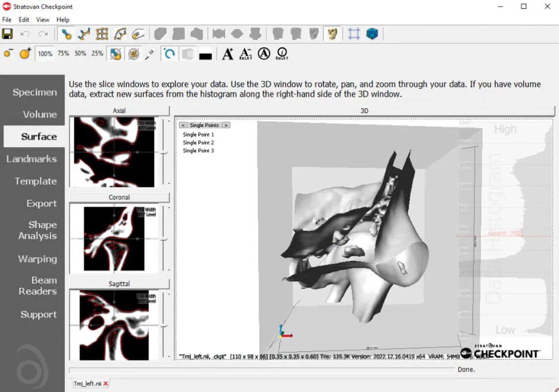This screenshot has height=392, width=559.
Task: Click the right arrow beside Single Points
Action: tap(226, 125)
